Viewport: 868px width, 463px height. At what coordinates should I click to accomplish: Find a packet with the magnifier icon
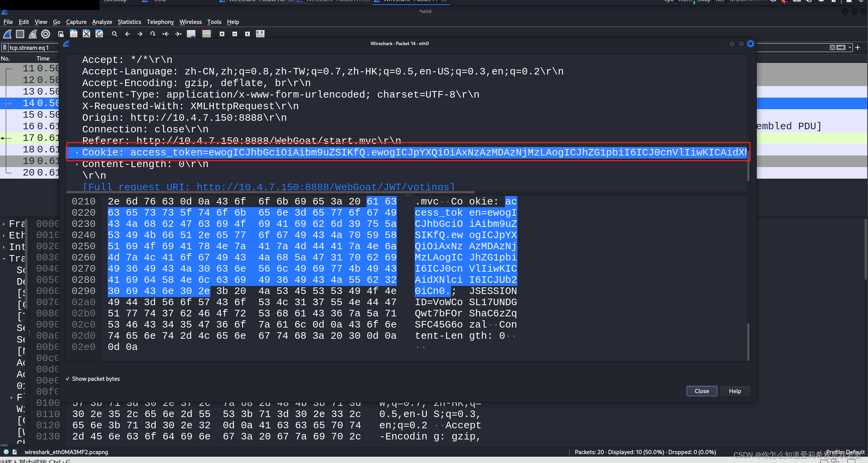point(115,34)
